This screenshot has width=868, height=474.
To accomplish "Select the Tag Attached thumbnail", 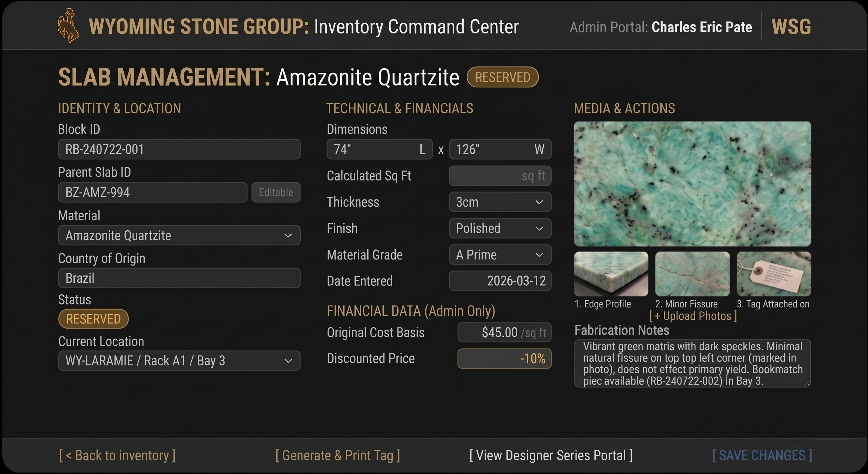I will click(774, 274).
